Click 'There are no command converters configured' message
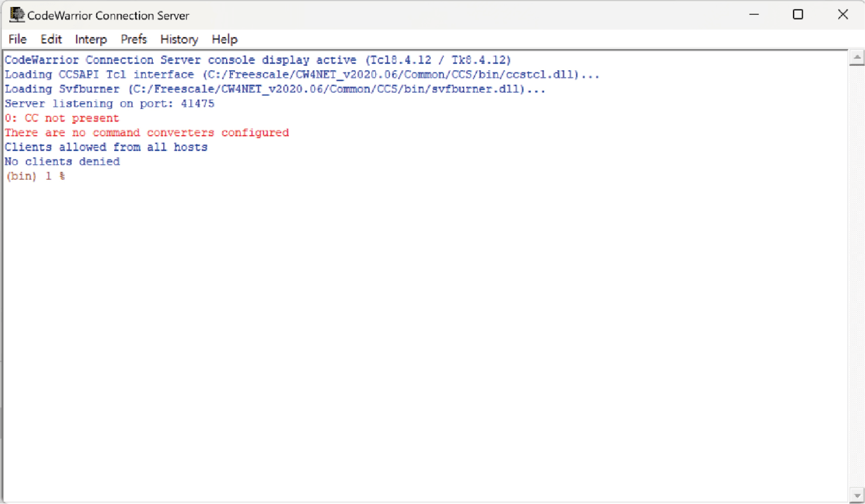This screenshot has width=865, height=504. point(147,133)
